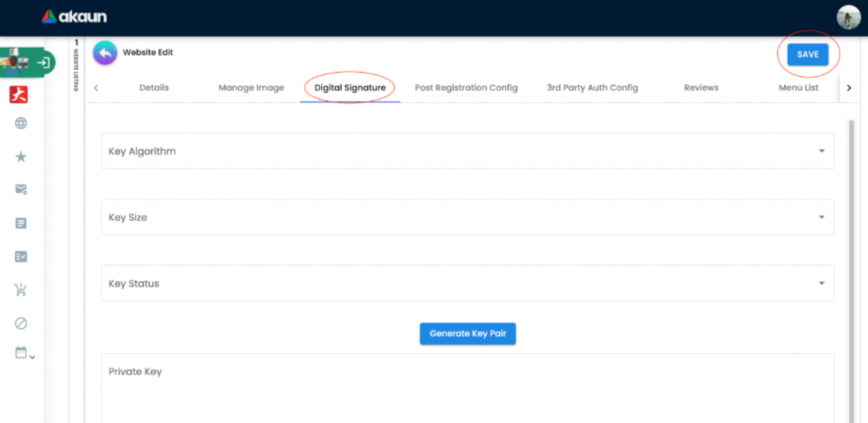Click the Generate Key Pair button
This screenshot has height=423, width=868.
(468, 334)
